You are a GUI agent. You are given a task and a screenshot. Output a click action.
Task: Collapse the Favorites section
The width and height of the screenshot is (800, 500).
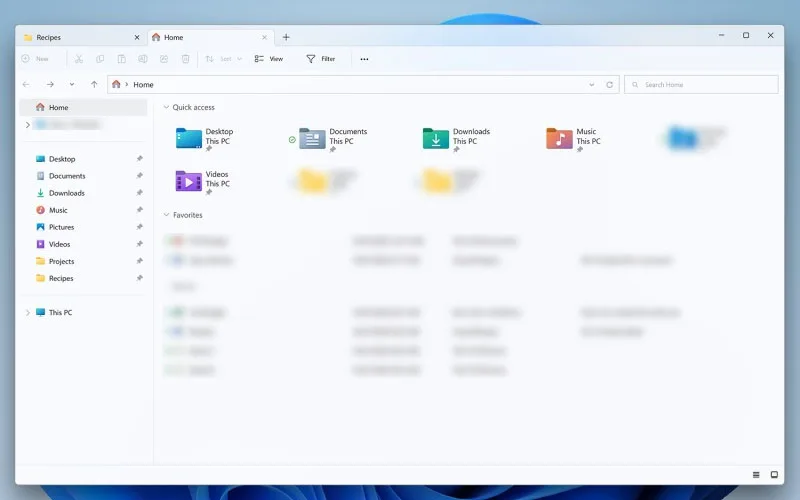point(166,215)
